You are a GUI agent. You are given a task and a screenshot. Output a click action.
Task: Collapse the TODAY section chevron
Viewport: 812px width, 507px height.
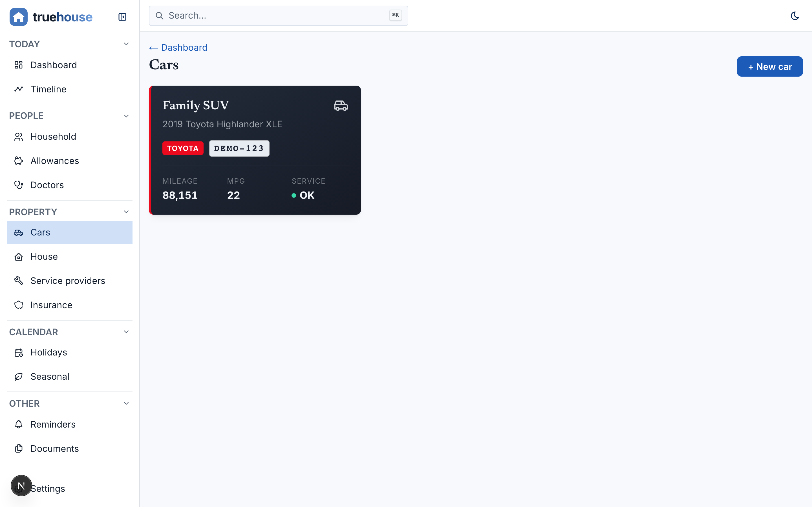coord(126,44)
